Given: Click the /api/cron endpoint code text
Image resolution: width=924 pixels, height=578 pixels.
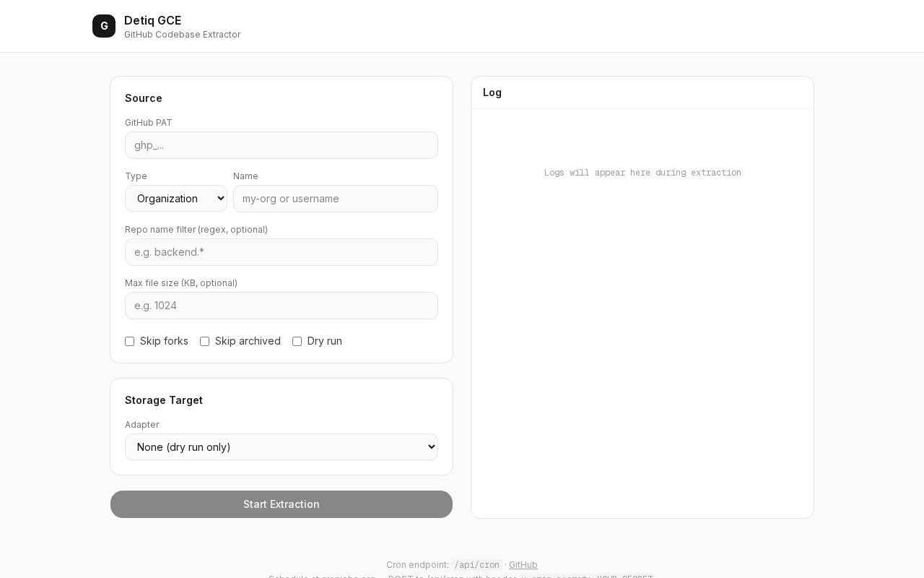Looking at the screenshot, I should [x=476, y=565].
